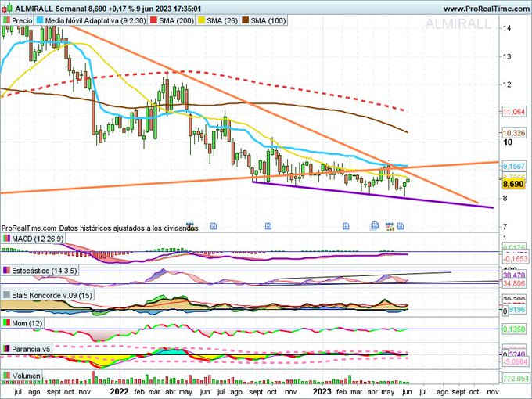Click the blue Media Móvil Adaptativa swatch
The height and width of the screenshot is (399, 532).
tap(40, 20)
